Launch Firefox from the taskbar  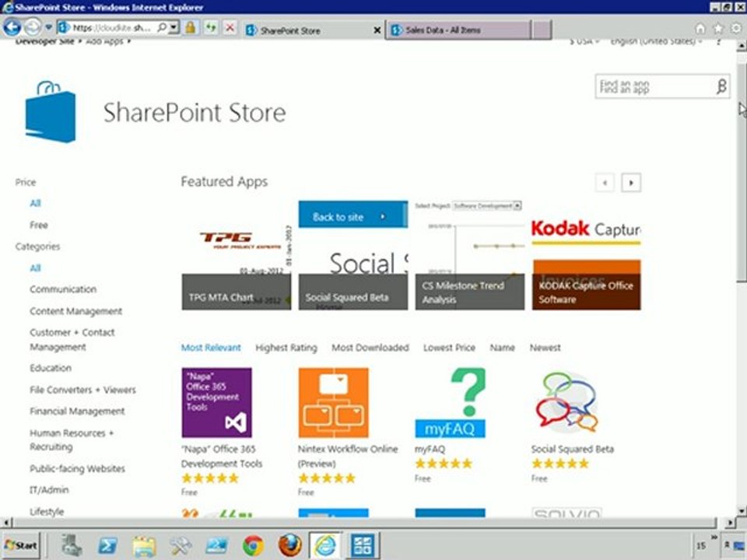[289, 545]
